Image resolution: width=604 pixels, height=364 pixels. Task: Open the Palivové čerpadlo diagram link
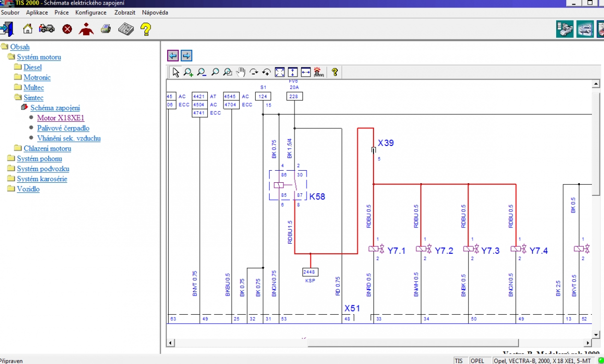[63, 128]
